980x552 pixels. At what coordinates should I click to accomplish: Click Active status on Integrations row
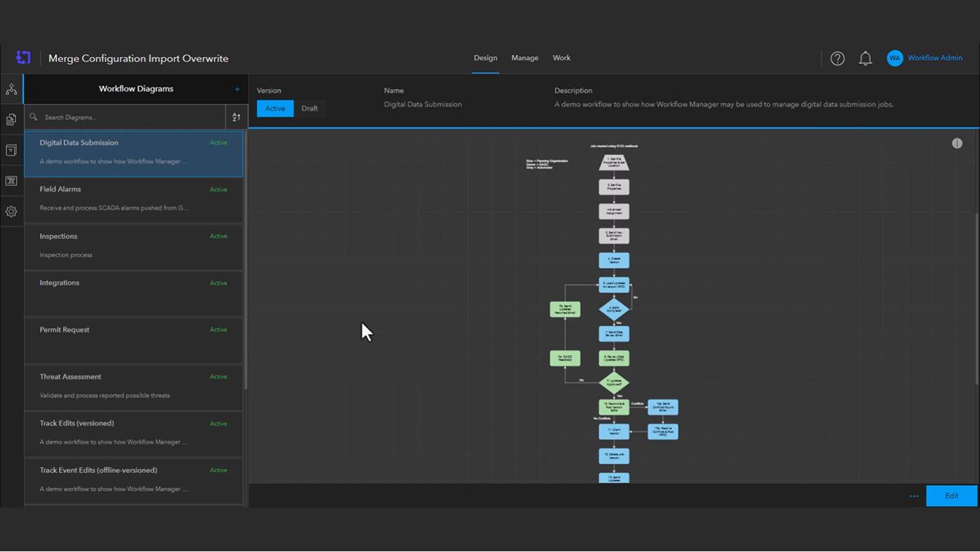[218, 283]
